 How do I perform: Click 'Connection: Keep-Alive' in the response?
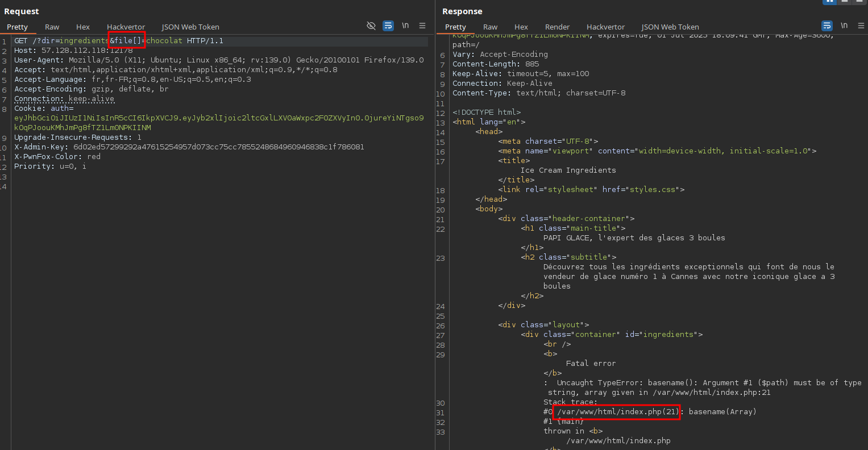(502, 84)
